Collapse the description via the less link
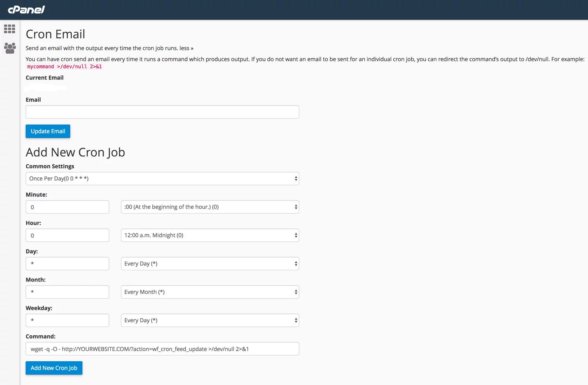 (x=185, y=48)
